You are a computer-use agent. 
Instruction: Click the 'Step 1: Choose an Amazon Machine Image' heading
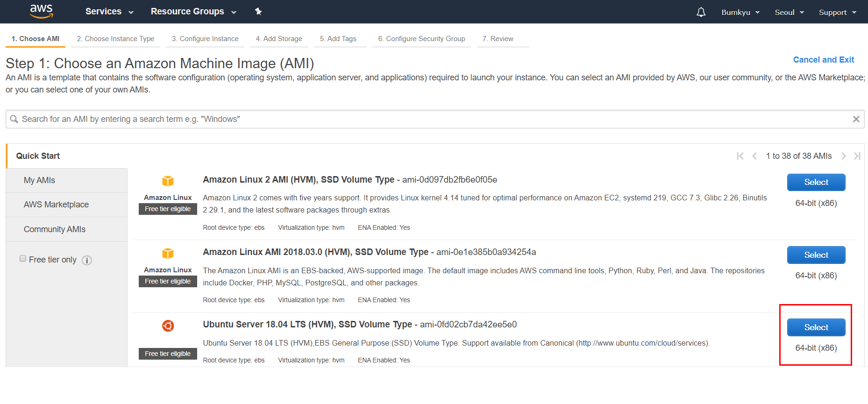[160, 64]
